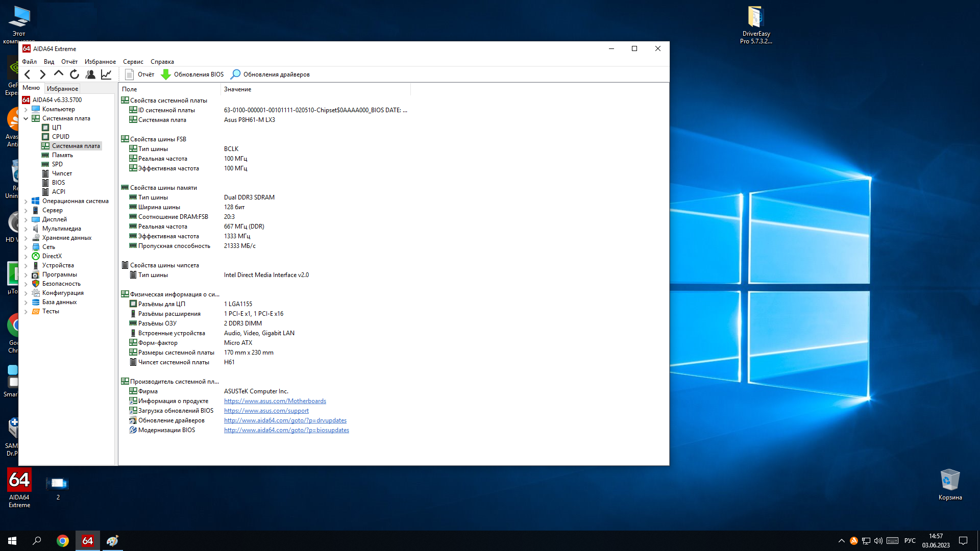Expand the Операционная система node
This screenshot has width=980, height=551.
coord(26,201)
